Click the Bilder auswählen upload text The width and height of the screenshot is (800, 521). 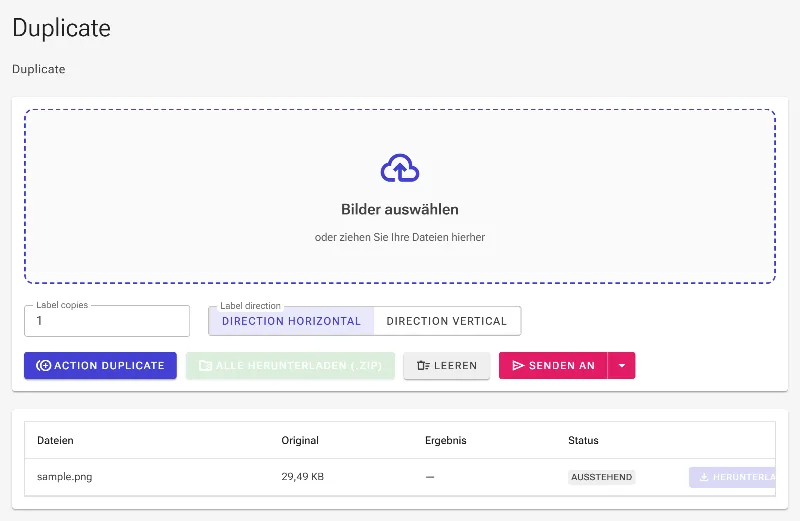[399, 209]
